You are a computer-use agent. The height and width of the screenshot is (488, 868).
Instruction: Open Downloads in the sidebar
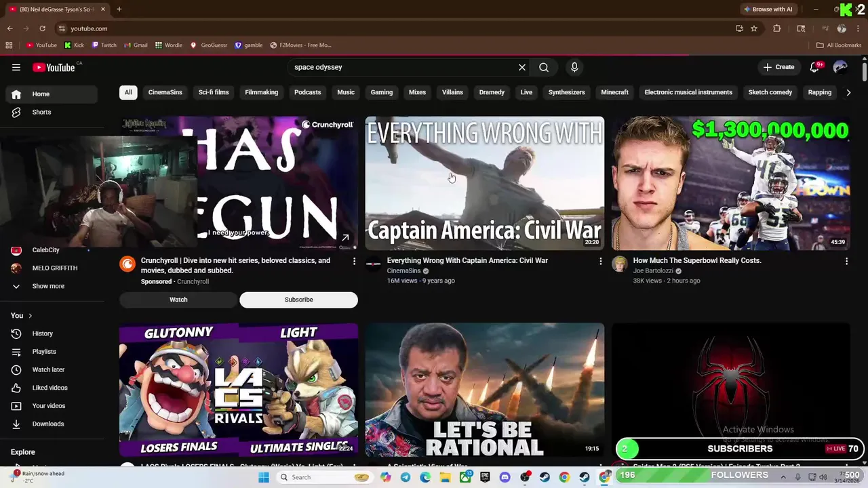click(x=52, y=424)
